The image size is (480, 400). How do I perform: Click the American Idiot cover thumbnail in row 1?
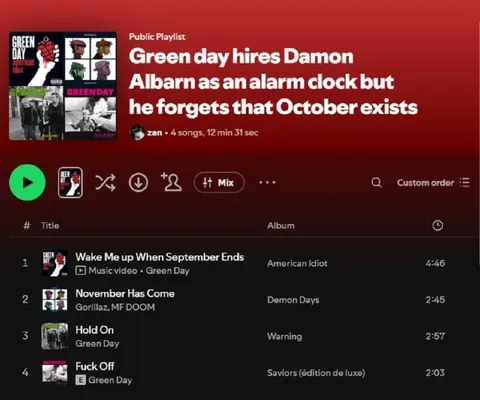click(x=55, y=263)
